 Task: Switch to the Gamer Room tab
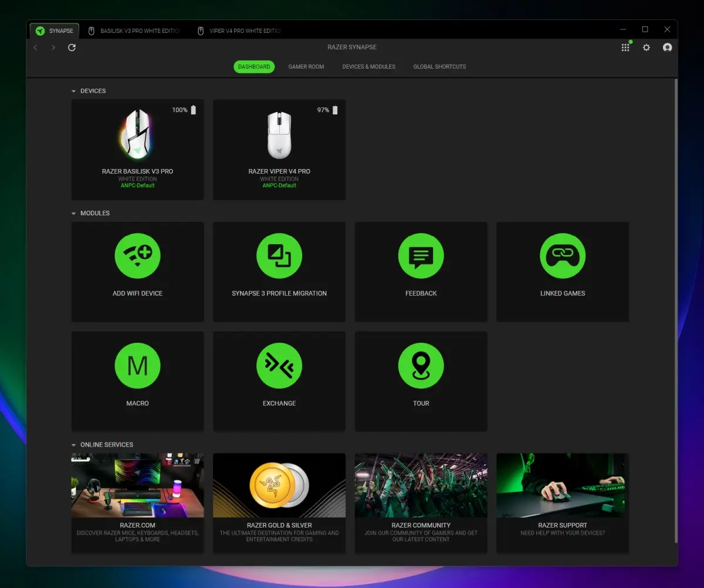click(306, 67)
